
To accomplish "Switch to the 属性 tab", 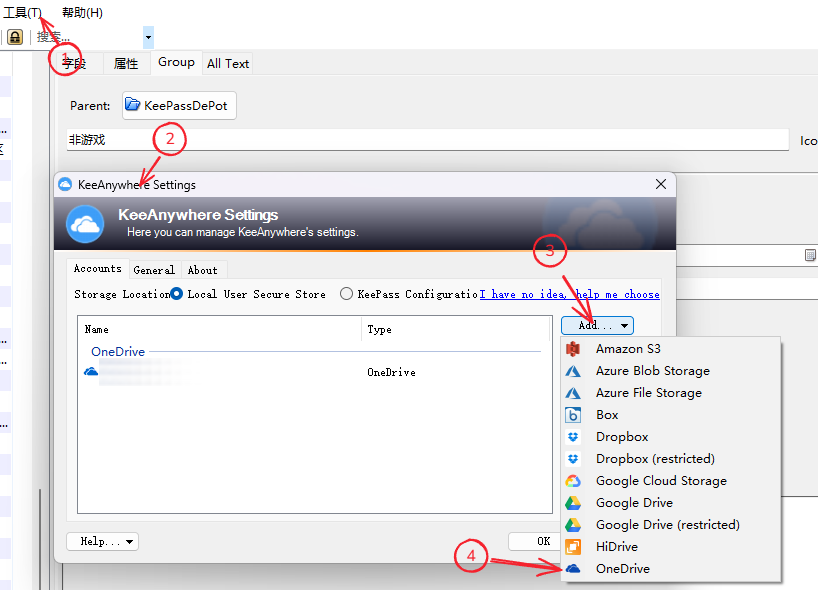I will click(x=126, y=64).
